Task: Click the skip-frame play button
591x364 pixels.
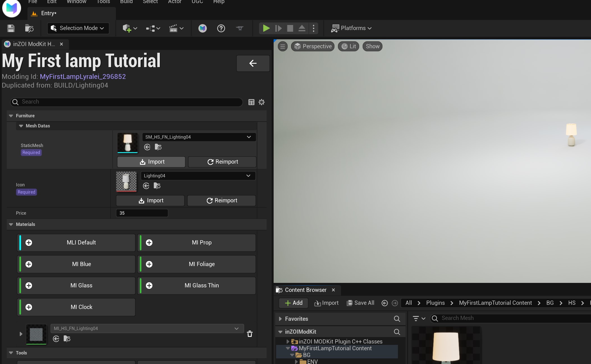Action: [278, 28]
